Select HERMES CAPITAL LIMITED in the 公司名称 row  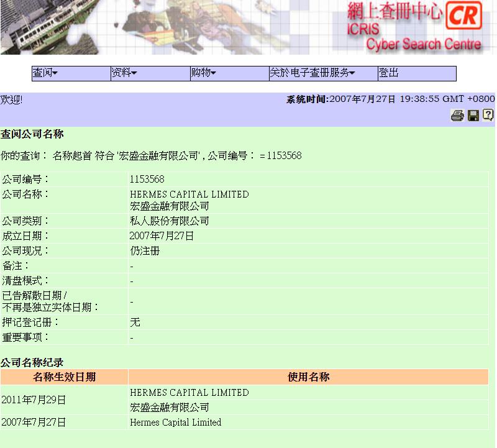coord(189,194)
